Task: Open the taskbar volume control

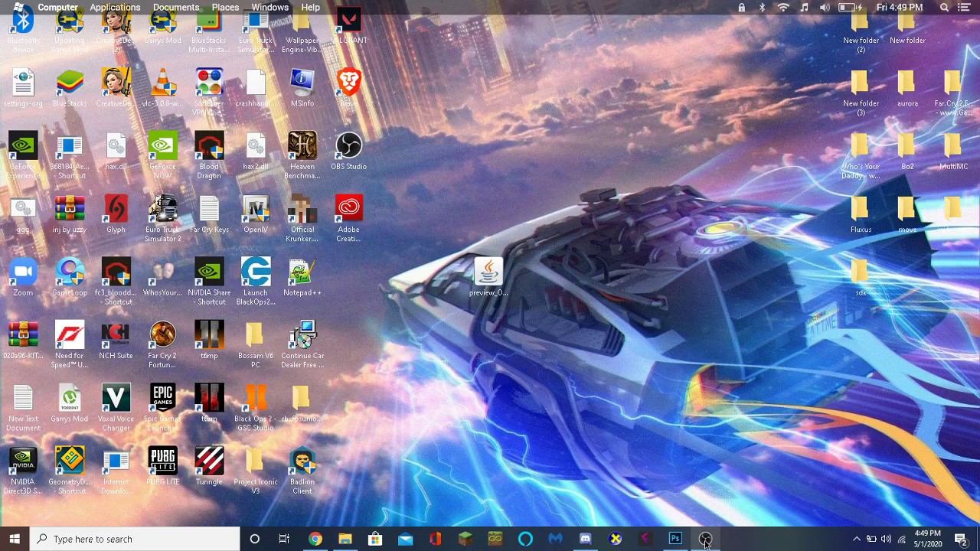Action: [x=886, y=539]
